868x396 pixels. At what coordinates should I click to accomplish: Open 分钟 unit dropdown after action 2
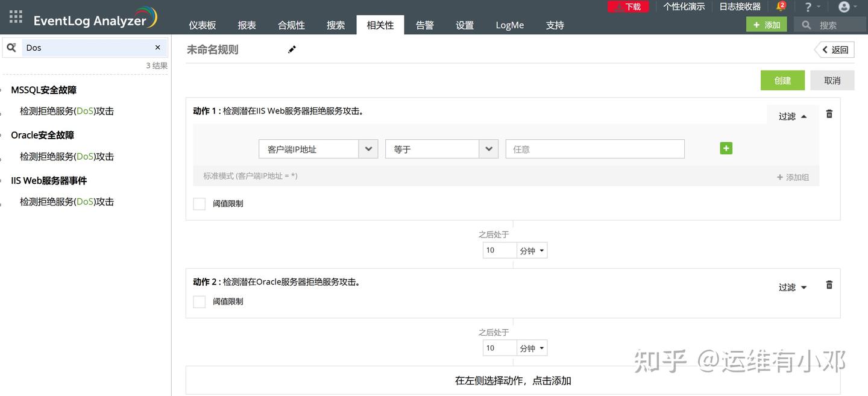click(x=532, y=348)
